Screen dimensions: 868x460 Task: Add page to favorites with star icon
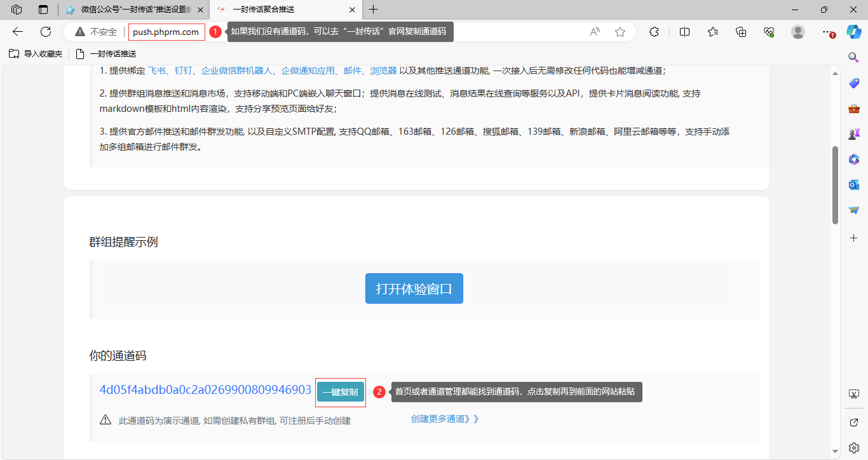point(620,32)
